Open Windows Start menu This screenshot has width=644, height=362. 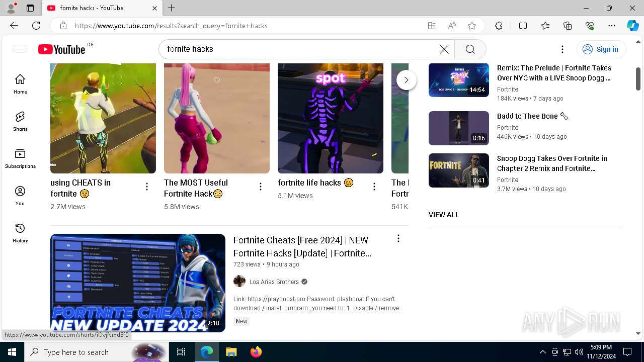[12, 352]
